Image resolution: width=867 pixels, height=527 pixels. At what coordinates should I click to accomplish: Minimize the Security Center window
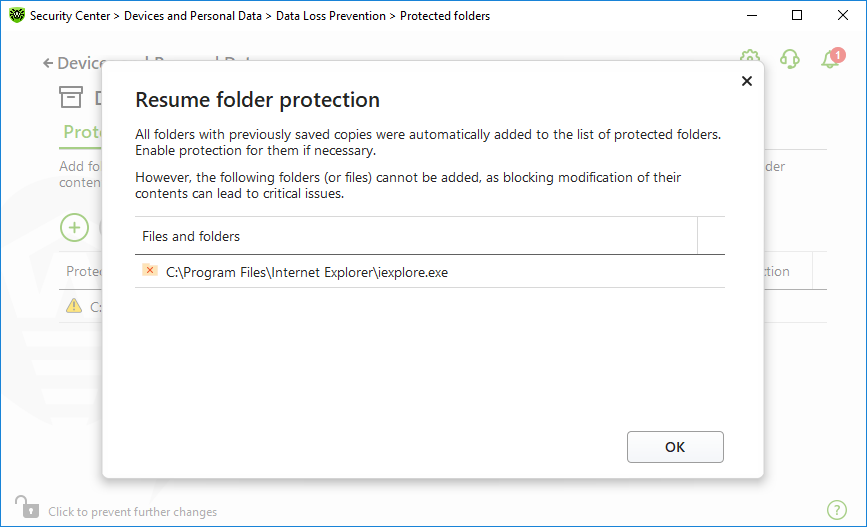pos(751,15)
